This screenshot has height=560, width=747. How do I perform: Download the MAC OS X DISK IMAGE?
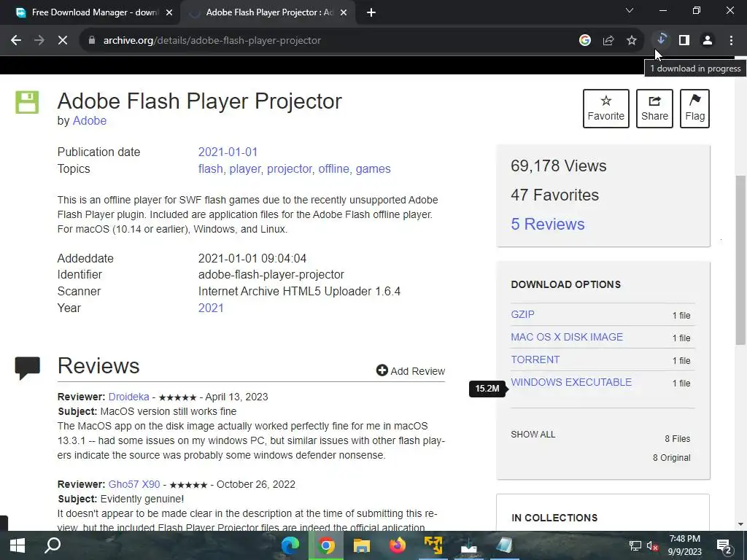click(x=567, y=337)
